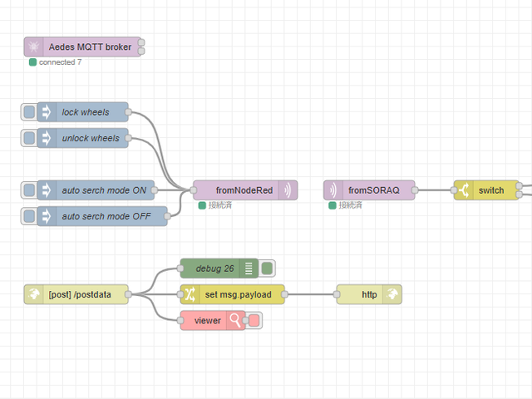Click the inject arrow icon on lock wheels
The image size is (532, 399).
47,112
